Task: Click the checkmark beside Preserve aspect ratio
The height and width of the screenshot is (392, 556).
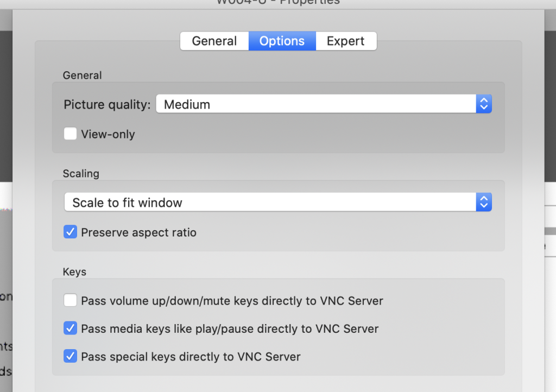Action: [70, 232]
